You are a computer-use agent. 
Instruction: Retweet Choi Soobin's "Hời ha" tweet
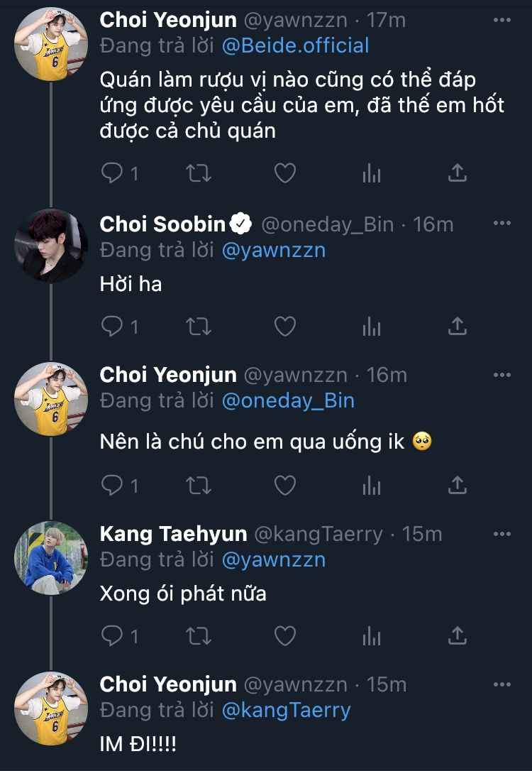198,326
